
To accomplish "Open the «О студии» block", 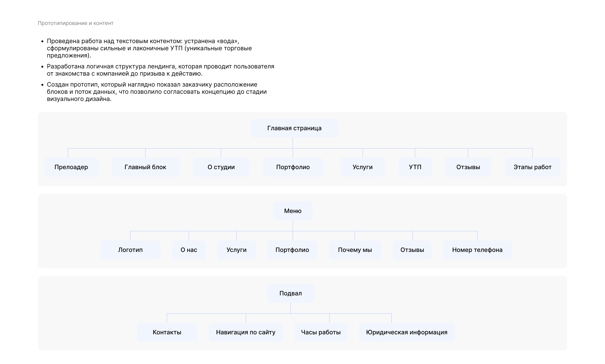I will tap(221, 167).
